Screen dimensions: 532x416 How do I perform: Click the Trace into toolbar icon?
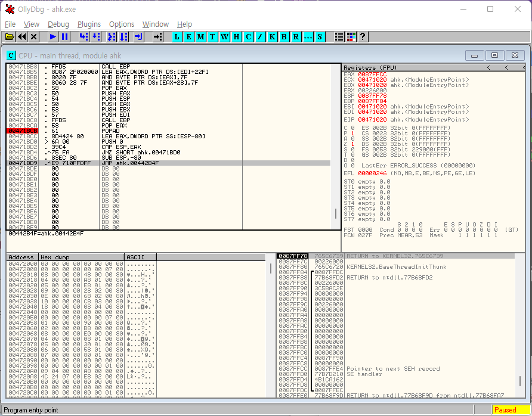coord(112,36)
